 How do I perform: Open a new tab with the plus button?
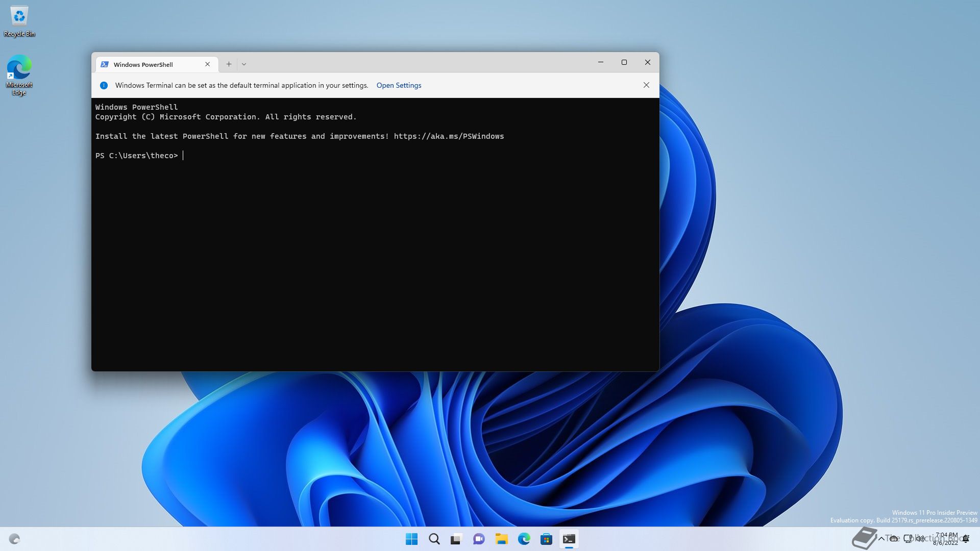point(229,64)
